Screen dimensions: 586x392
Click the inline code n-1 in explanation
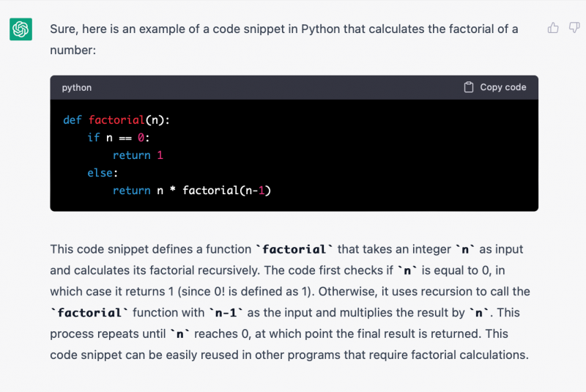(x=226, y=313)
